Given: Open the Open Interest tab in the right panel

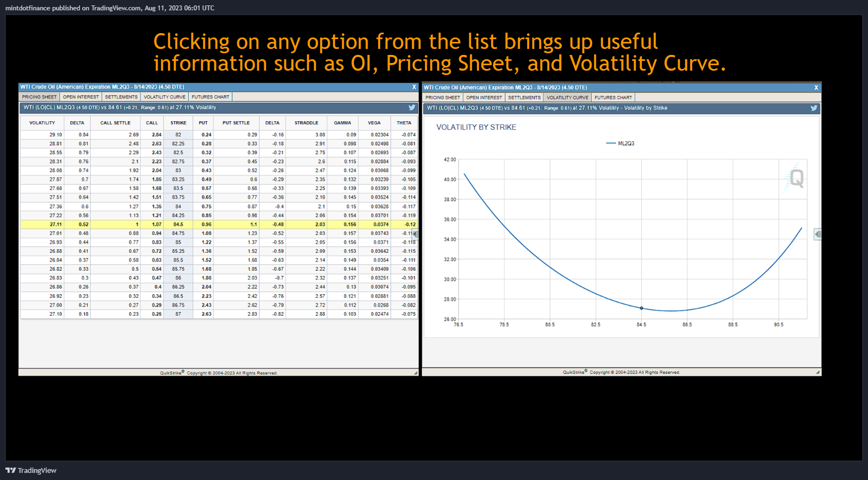Looking at the screenshot, I should click(x=484, y=97).
